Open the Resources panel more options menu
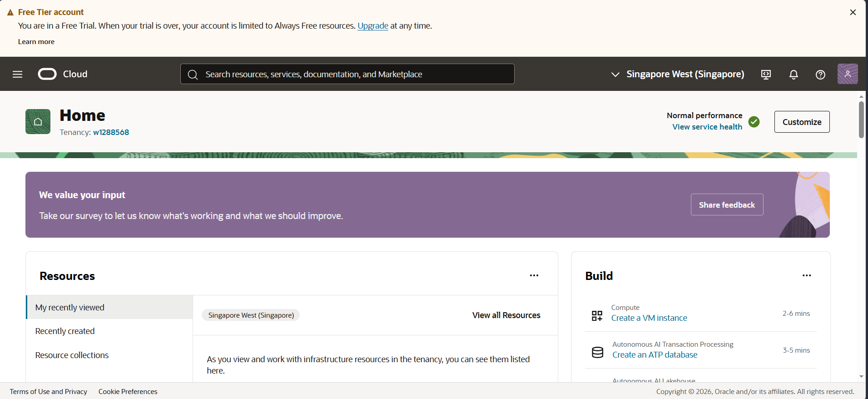The image size is (868, 399). [534, 275]
